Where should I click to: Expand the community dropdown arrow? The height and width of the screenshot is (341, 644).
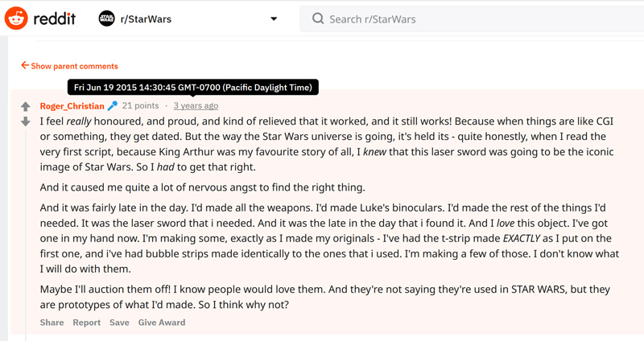click(x=274, y=18)
